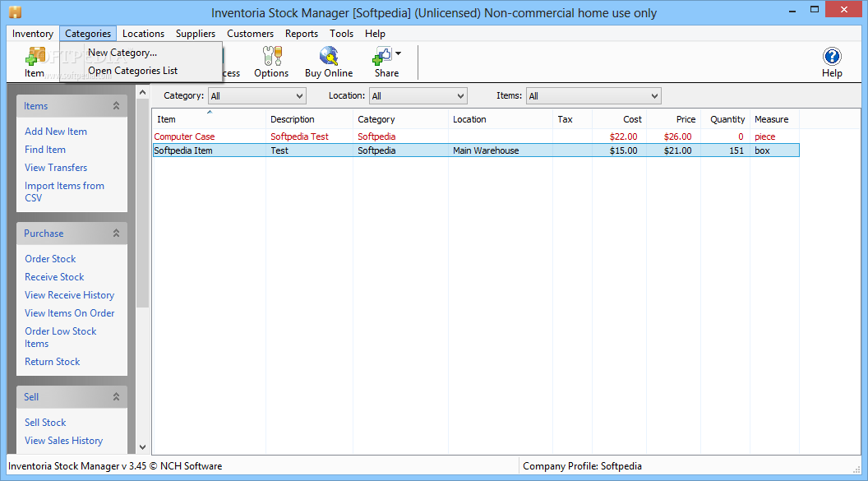Select the Softpedia Item row

click(x=476, y=150)
